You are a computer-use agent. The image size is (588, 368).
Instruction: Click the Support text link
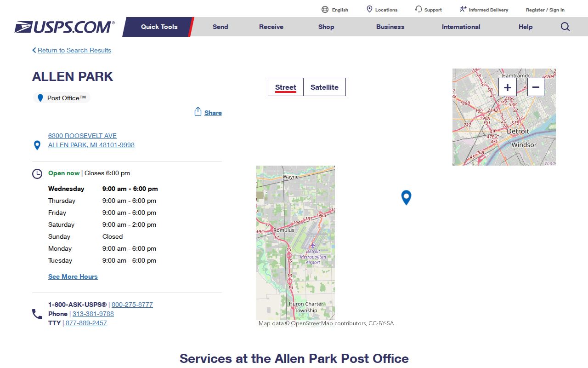433,10
